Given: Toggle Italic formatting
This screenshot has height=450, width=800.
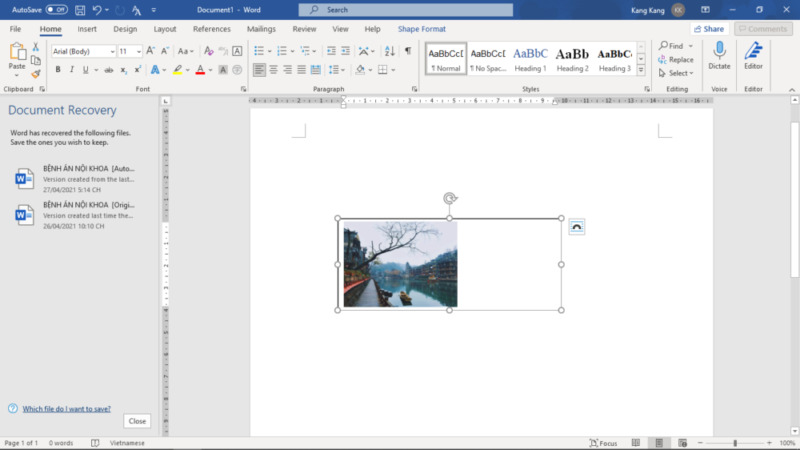Looking at the screenshot, I should 71,70.
